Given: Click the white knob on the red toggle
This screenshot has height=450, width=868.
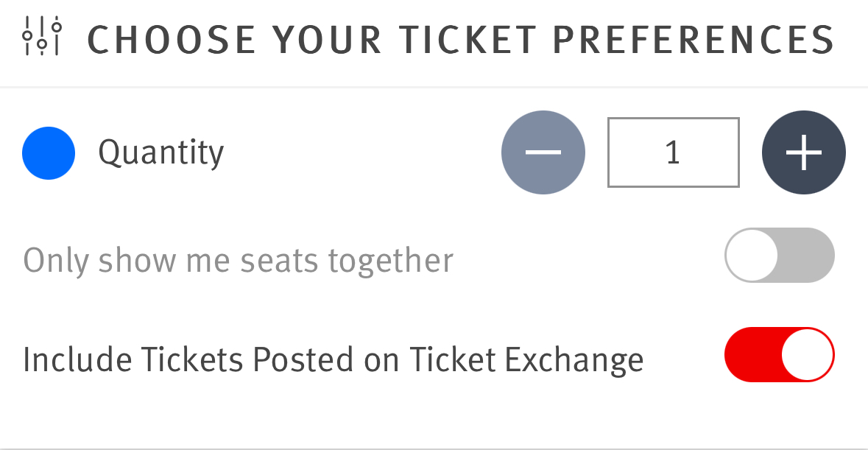Looking at the screenshot, I should point(807,354).
